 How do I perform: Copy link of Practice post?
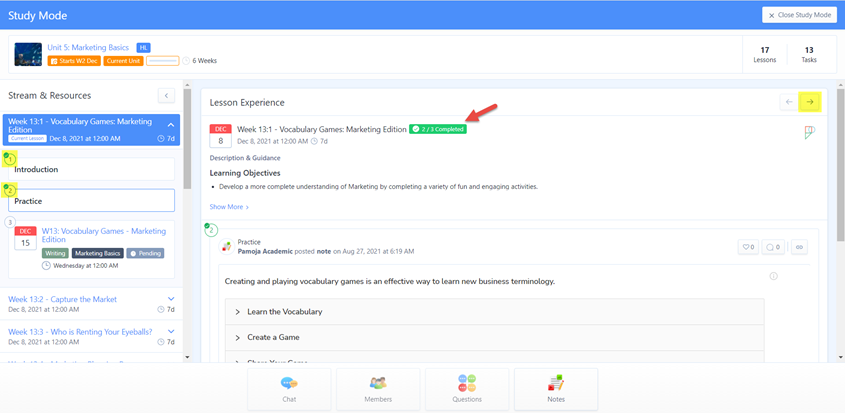tap(799, 247)
